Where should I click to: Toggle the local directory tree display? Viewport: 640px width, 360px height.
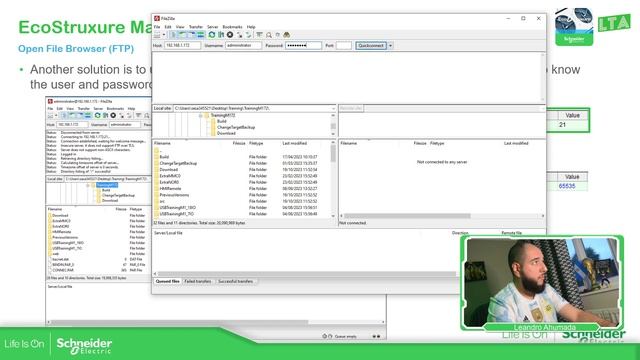click(182, 35)
